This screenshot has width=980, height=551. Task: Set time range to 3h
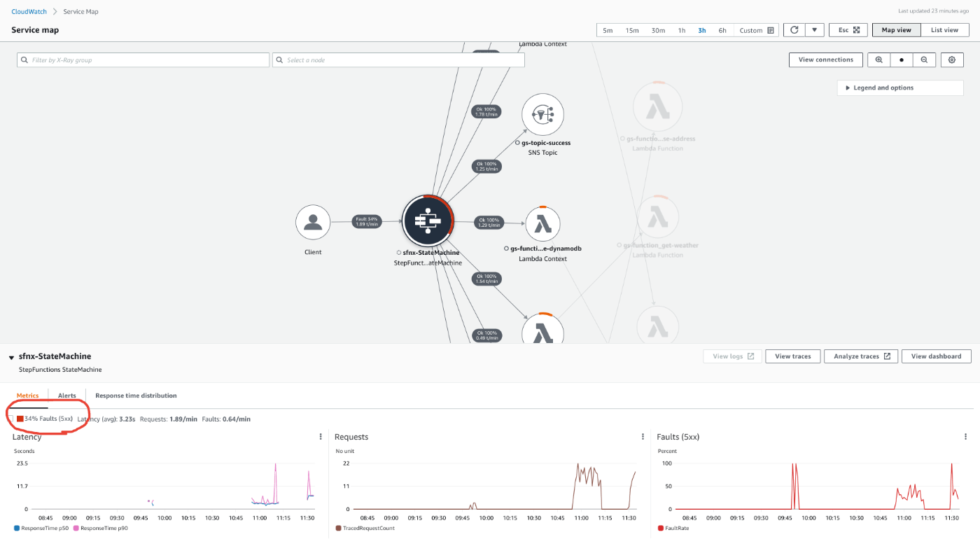pyautogui.click(x=702, y=30)
